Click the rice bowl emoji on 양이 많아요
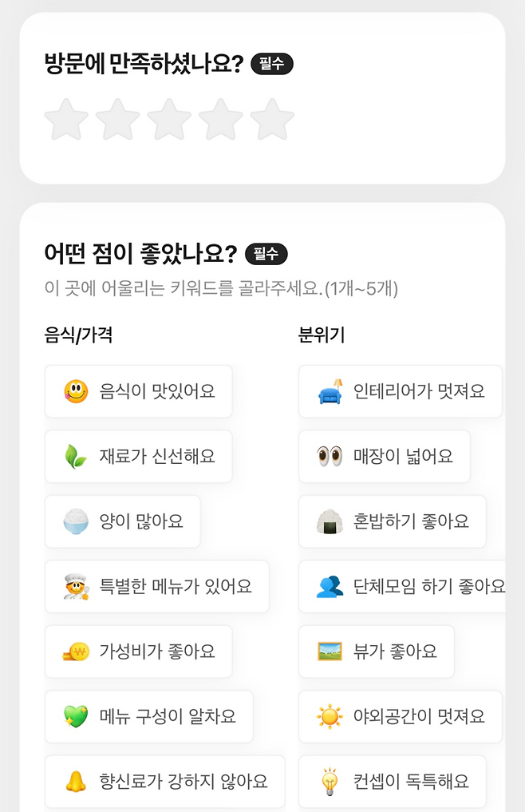Screen dimensions: 525x812 pos(77,521)
